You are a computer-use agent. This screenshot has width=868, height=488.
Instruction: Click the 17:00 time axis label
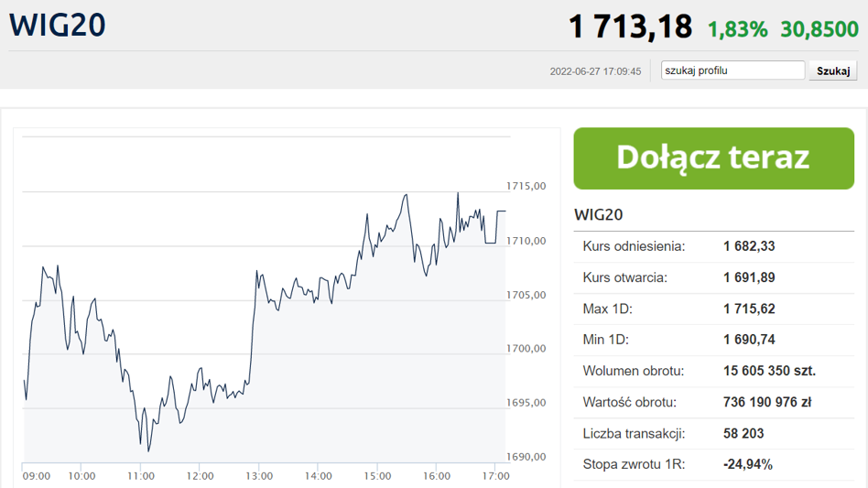tap(496, 476)
